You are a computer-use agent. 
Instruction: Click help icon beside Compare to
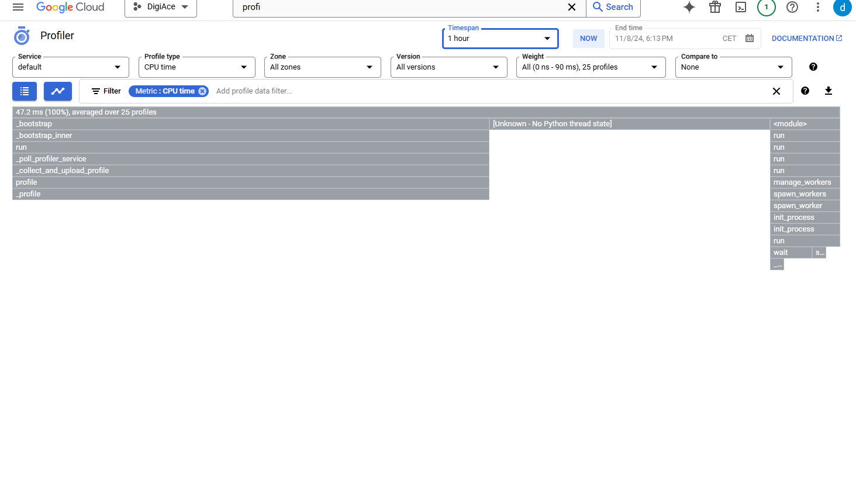click(813, 67)
